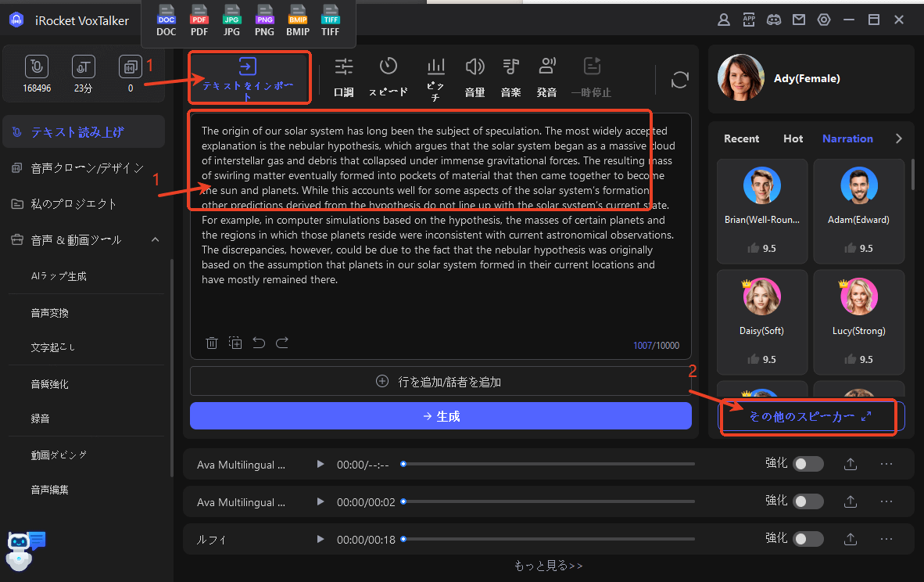The image size is (924, 582).
Task: Open the chatbot assistant icon
Action: pos(25,551)
